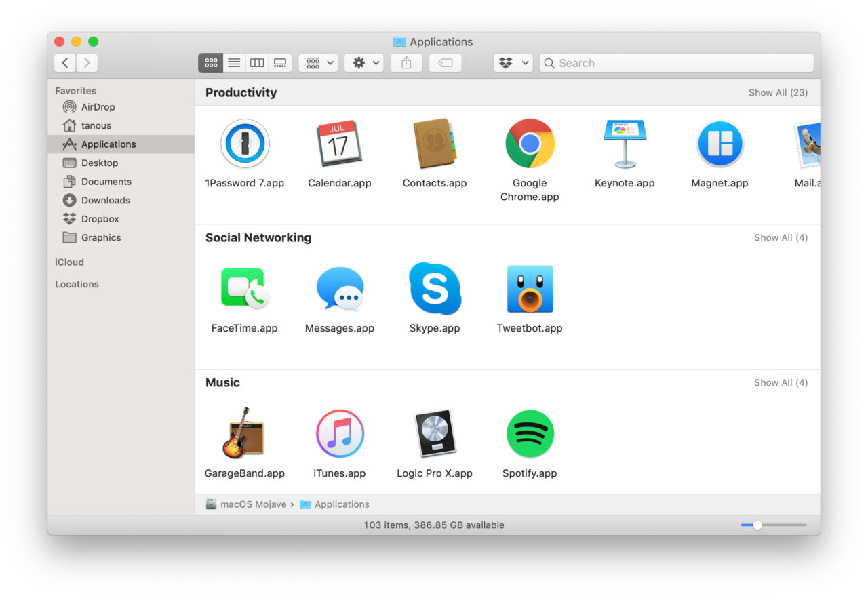The width and height of the screenshot is (868, 598).
Task: Select the GarageBand app icon
Action: tap(245, 434)
